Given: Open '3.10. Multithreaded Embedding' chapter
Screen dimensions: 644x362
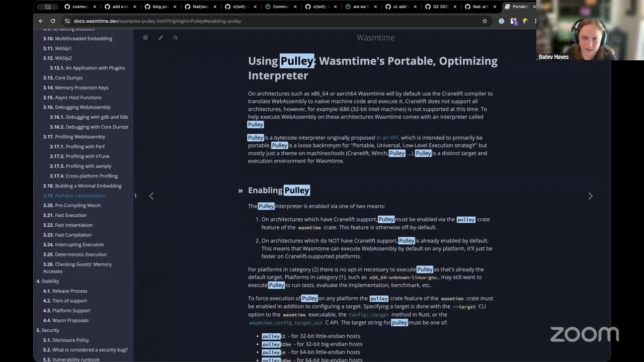Looking at the screenshot, I should coord(77,39).
